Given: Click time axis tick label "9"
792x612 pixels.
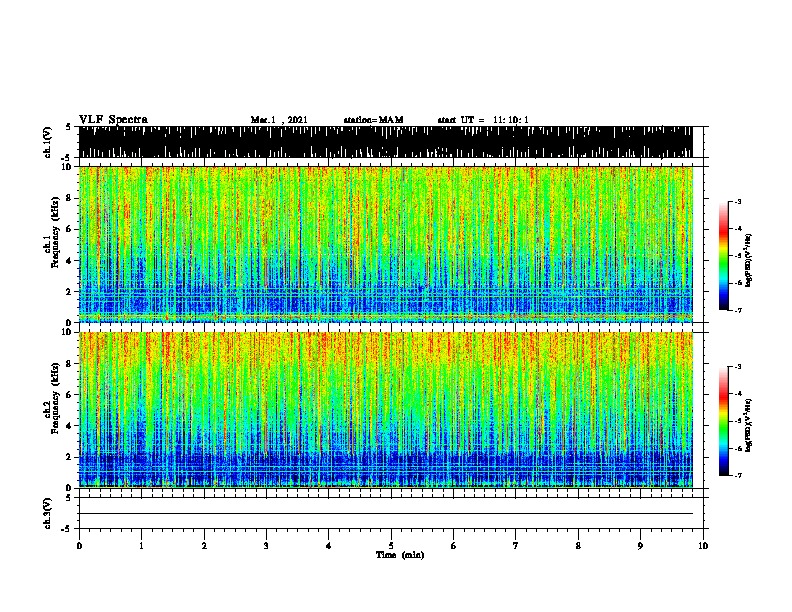Looking at the screenshot, I should click(x=640, y=546).
